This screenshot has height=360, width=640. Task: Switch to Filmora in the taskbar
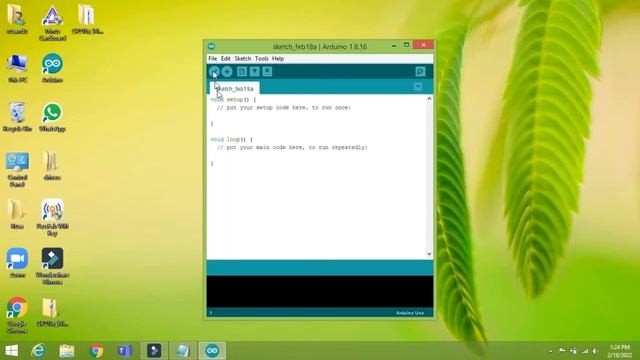tap(154, 351)
